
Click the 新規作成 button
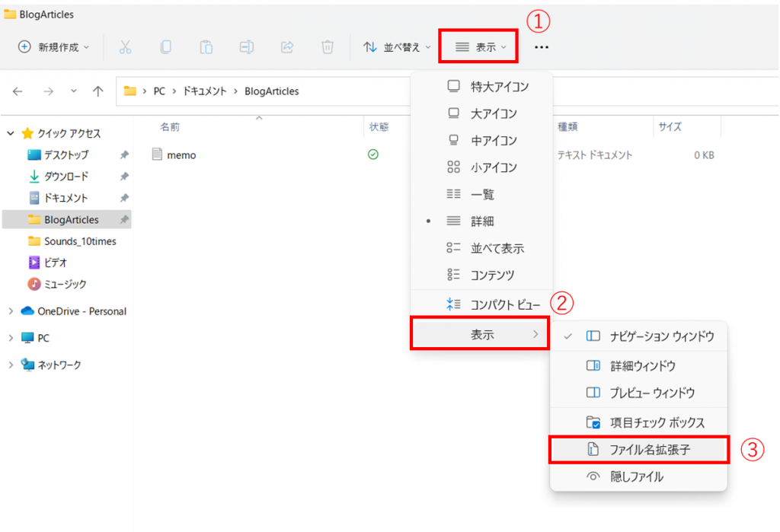53,47
